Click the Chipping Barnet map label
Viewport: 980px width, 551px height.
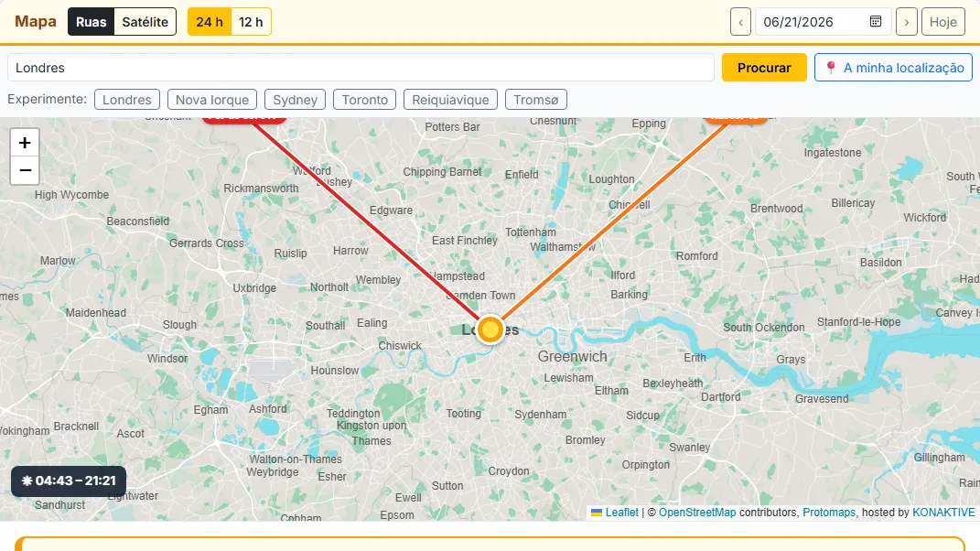443,172
